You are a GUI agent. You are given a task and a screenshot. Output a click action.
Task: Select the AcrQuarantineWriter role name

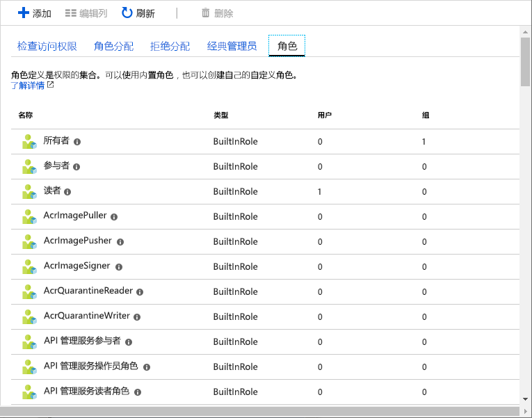[x=87, y=316]
